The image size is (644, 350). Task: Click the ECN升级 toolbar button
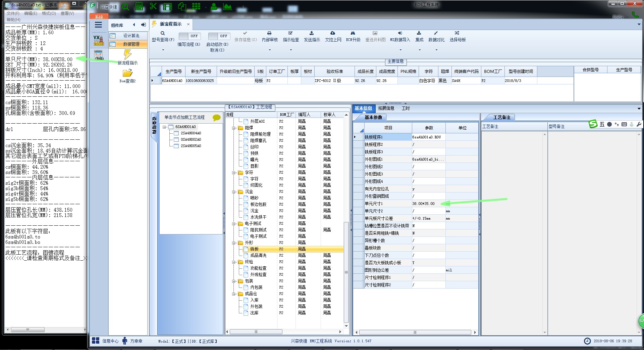[x=353, y=37]
